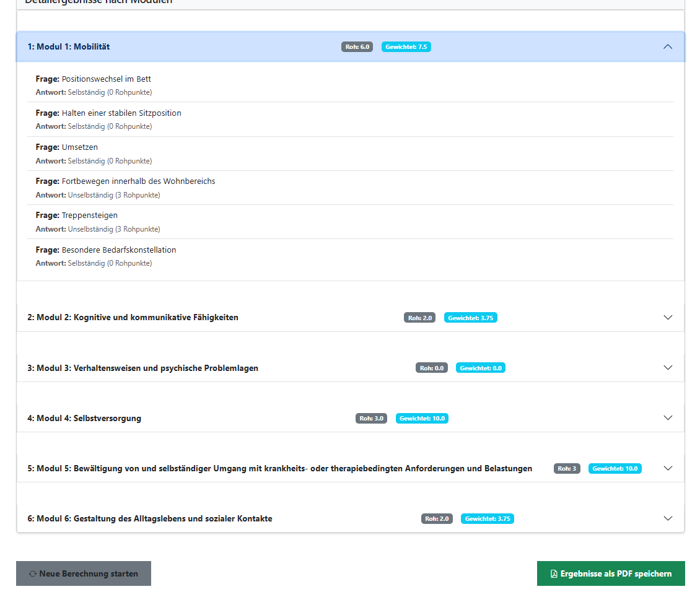Click Modul 4 Gewichtet: 10.0 badge
Viewport: 700px width, 610px height.
421,418
